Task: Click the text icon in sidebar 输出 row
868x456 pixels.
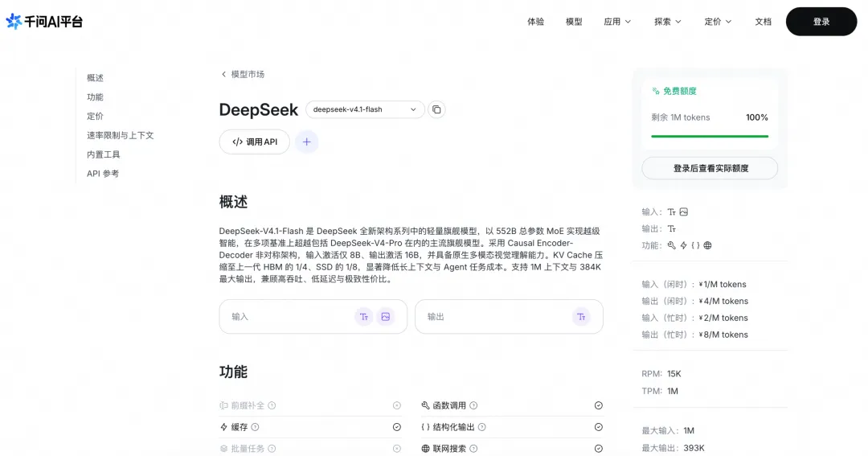Action: [671, 229]
